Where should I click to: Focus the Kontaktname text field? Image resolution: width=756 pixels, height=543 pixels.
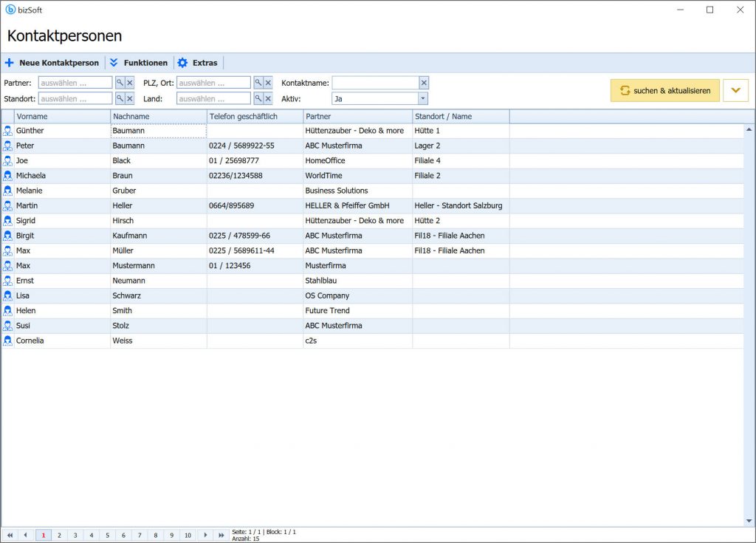coord(375,83)
